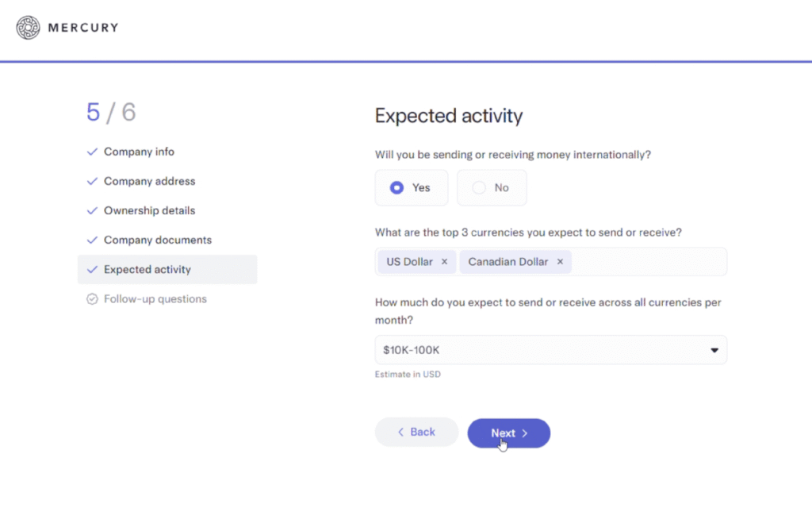Remove the US Dollar currency tag
This screenshot has width=812, height=523.
pyautogui.click(x=444, y=262)
